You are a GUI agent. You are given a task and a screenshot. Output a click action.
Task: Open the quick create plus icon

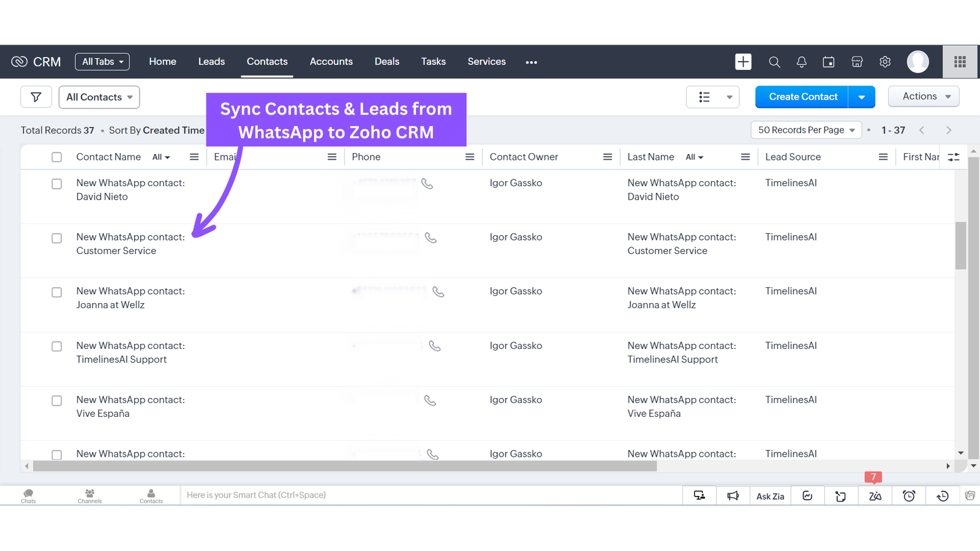742,61
